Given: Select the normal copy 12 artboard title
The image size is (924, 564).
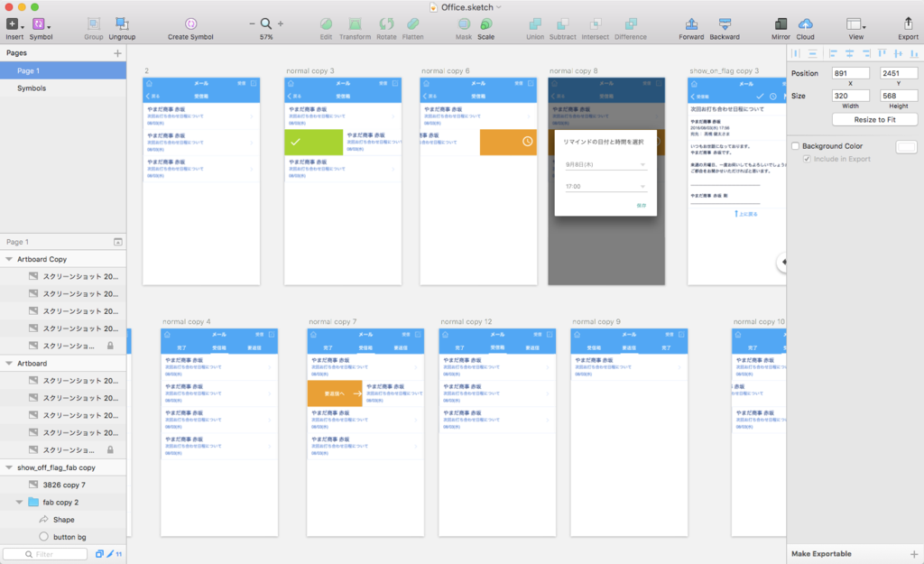Looking at the screenshot, I should pyautogui.click(x=467, y=322).
